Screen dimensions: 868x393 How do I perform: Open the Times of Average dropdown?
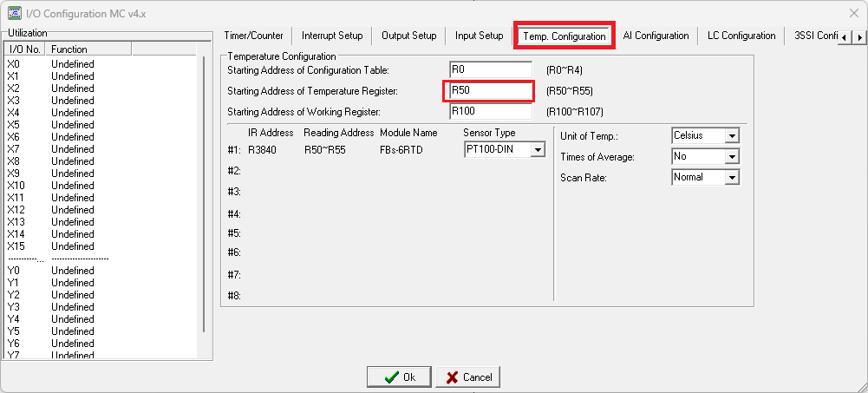tap(732, 157)
